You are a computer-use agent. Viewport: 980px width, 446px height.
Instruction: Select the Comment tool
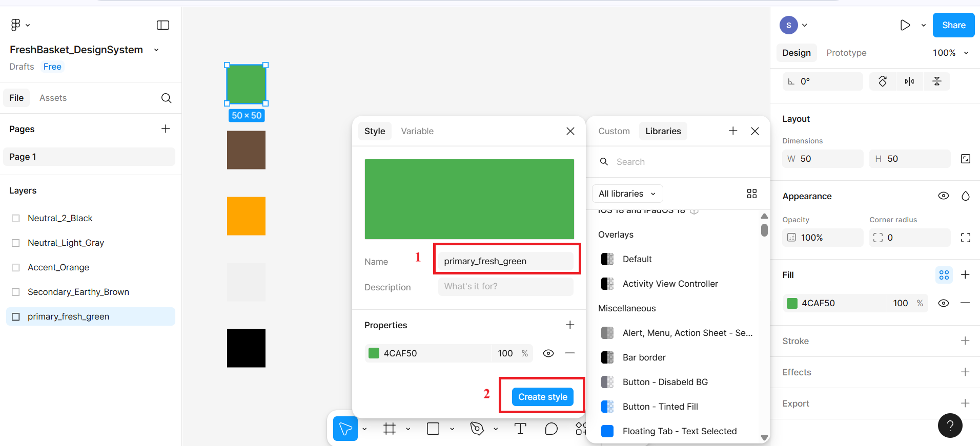tap(551, 429)
